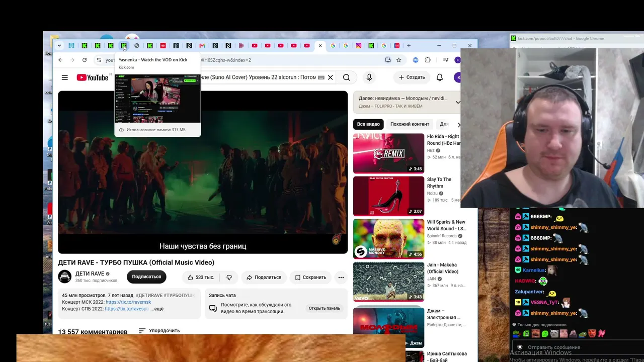Open the tix.to/ravemsk concert link
This screenshot has height=362, width=644.
click(x=128, y=302)
